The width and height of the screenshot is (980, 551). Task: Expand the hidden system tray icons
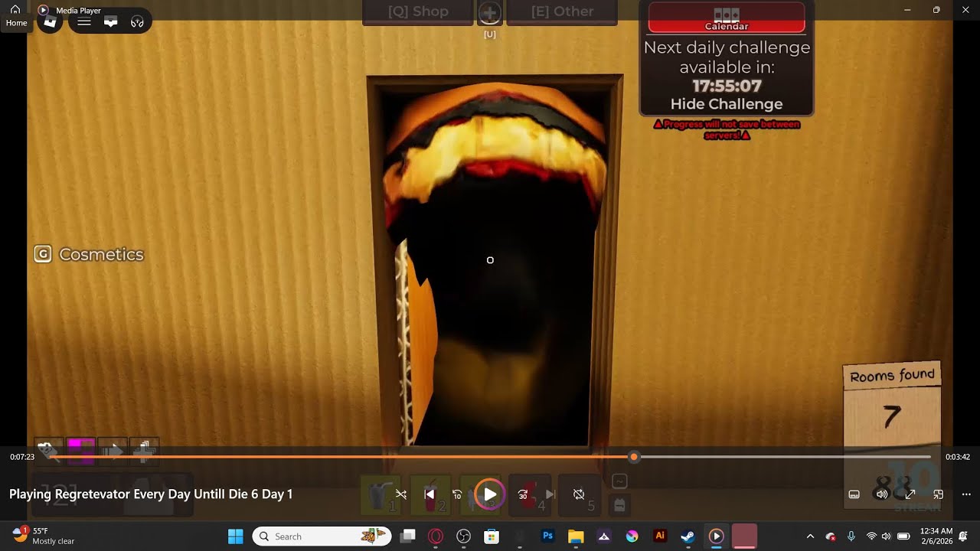tap(810, 536)
